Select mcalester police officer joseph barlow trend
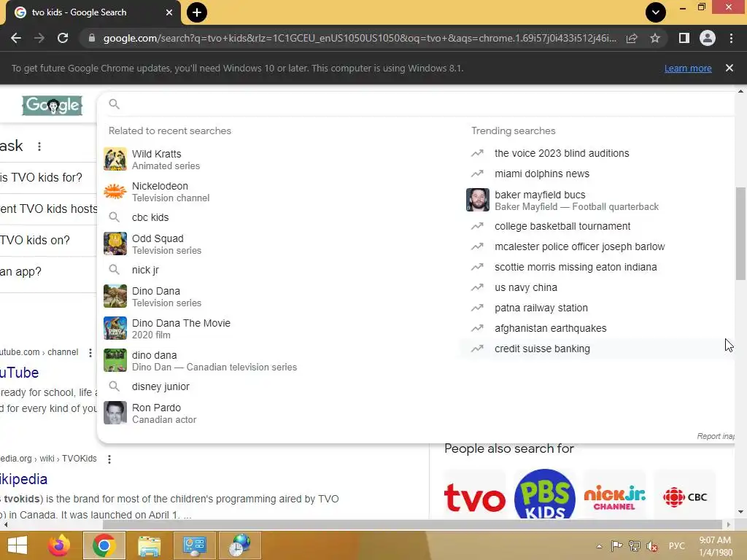This screenshot has height=560, width=747. (x=597, y=246)
